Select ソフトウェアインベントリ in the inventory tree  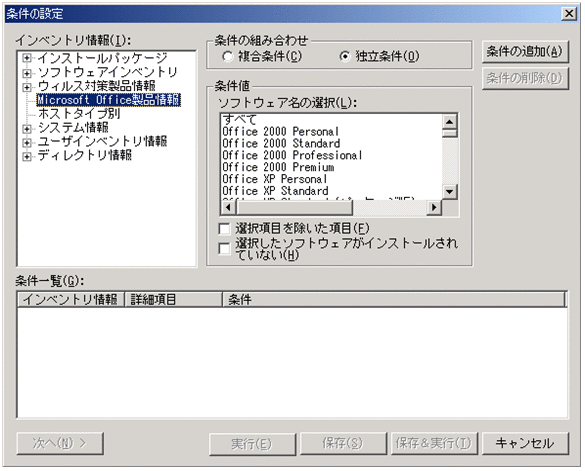pyautogui.click(x=108, y=72)
